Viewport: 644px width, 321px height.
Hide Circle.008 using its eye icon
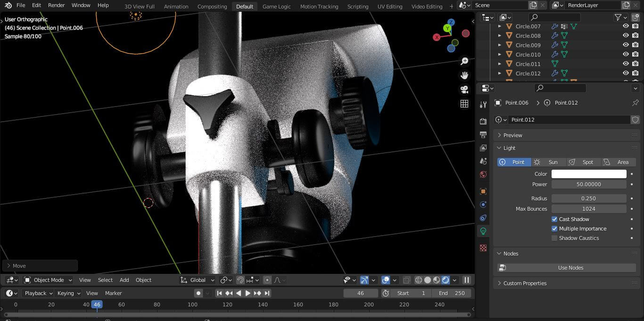pyautogui.click(x=626, y=36)
